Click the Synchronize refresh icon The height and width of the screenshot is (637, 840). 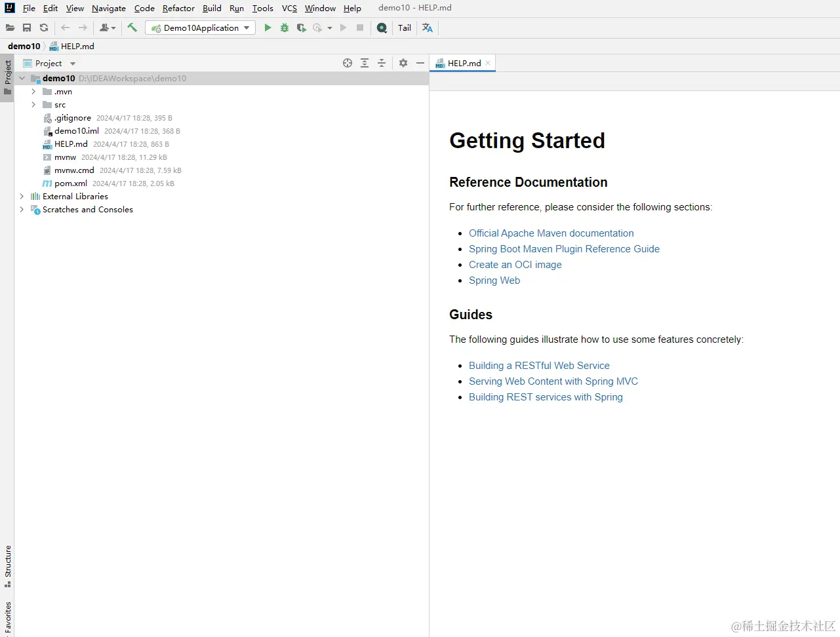point(44,28)
